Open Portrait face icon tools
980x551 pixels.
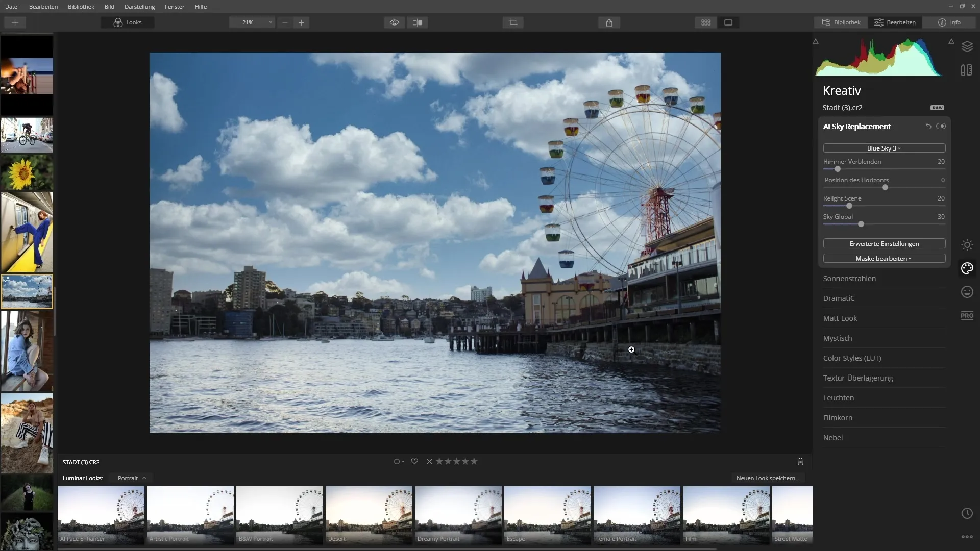[967, 292]
